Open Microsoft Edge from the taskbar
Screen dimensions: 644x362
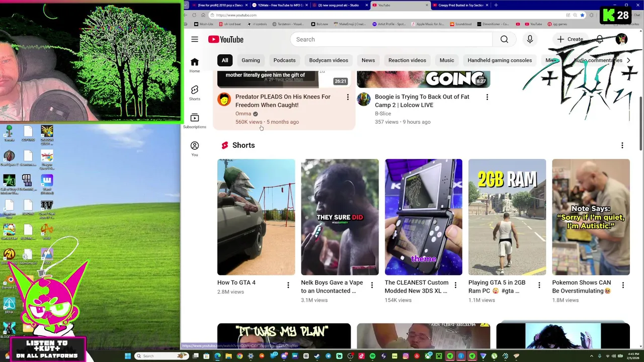pos(217,356)
